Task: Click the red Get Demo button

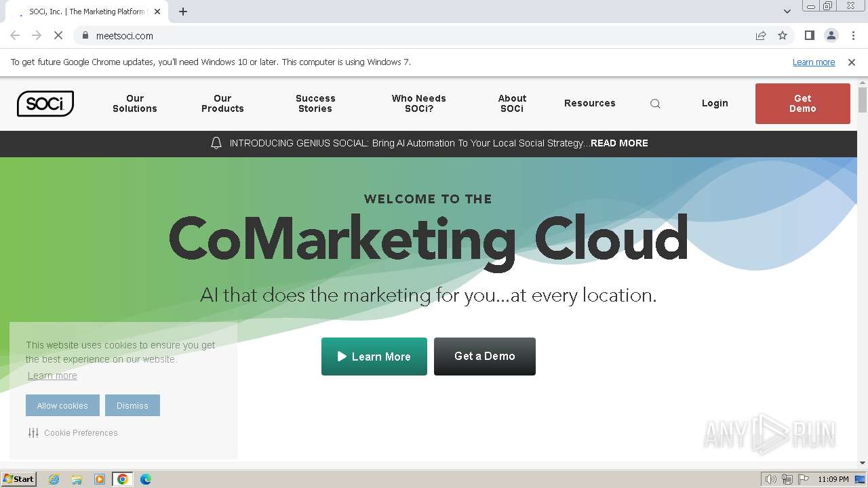Action: coord(803,104)
